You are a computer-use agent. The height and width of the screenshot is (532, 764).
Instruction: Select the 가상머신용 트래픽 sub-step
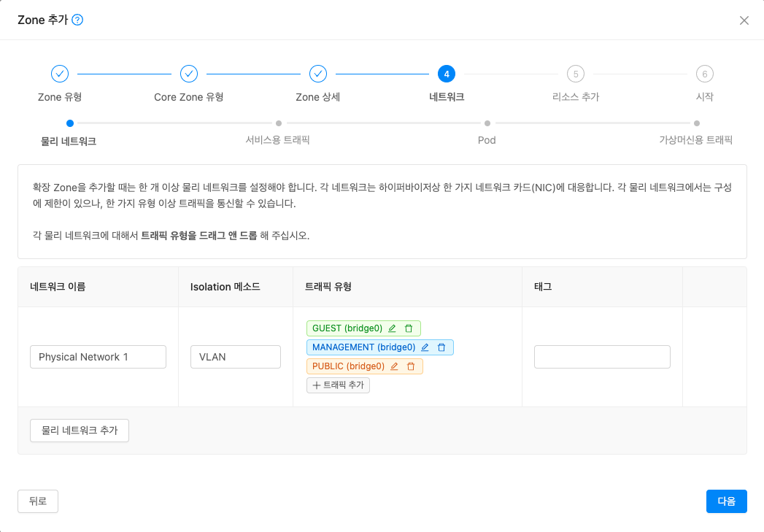pos(696,124)
